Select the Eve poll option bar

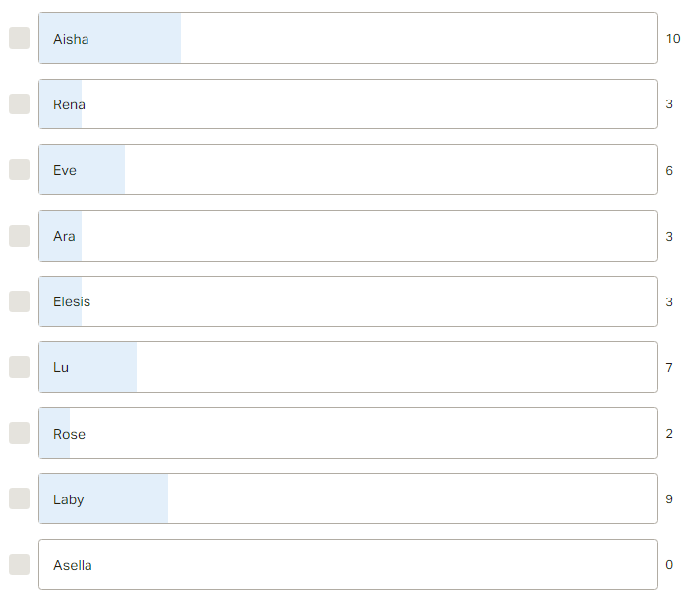pyautogui.click(x=348, y=170)
